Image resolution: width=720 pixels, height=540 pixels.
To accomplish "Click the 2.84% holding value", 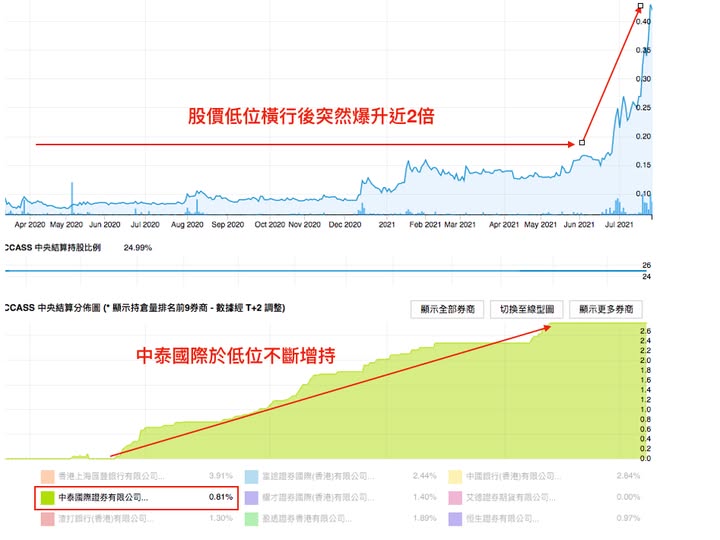I will coord(628,476).
